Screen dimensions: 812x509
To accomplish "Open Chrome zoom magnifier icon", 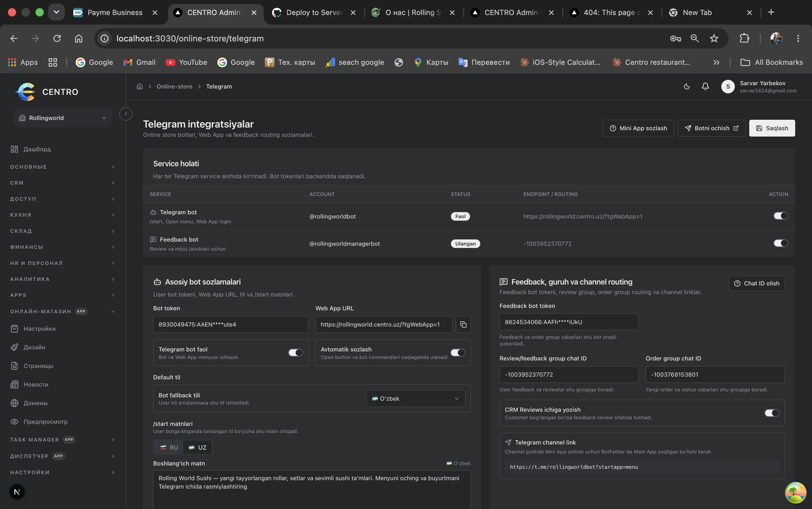I will [695, 38].
